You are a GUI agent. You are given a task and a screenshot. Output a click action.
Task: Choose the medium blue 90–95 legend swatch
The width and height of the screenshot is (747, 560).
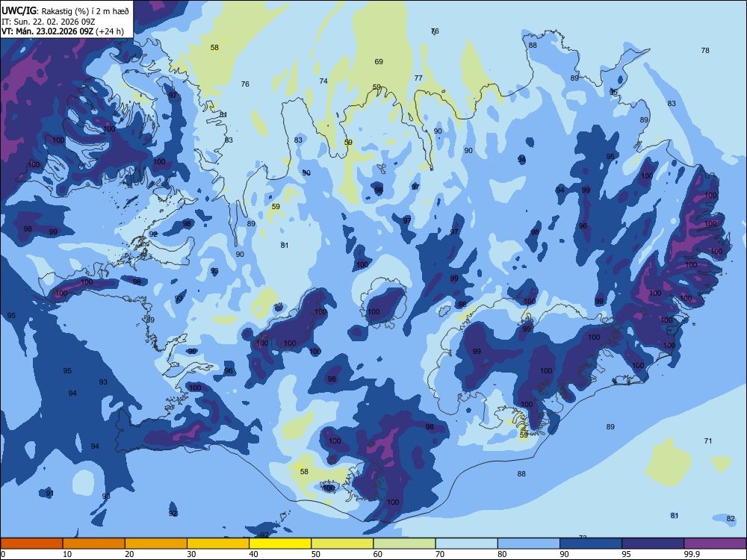pos(591,544)
